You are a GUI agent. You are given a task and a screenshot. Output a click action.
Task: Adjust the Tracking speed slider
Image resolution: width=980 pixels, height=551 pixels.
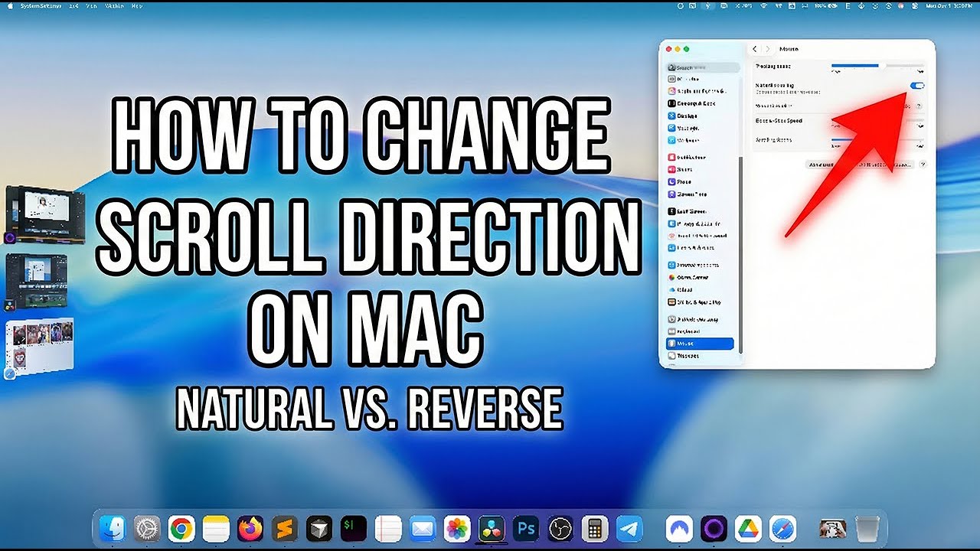pyautogui.click(x=877, y=66)
